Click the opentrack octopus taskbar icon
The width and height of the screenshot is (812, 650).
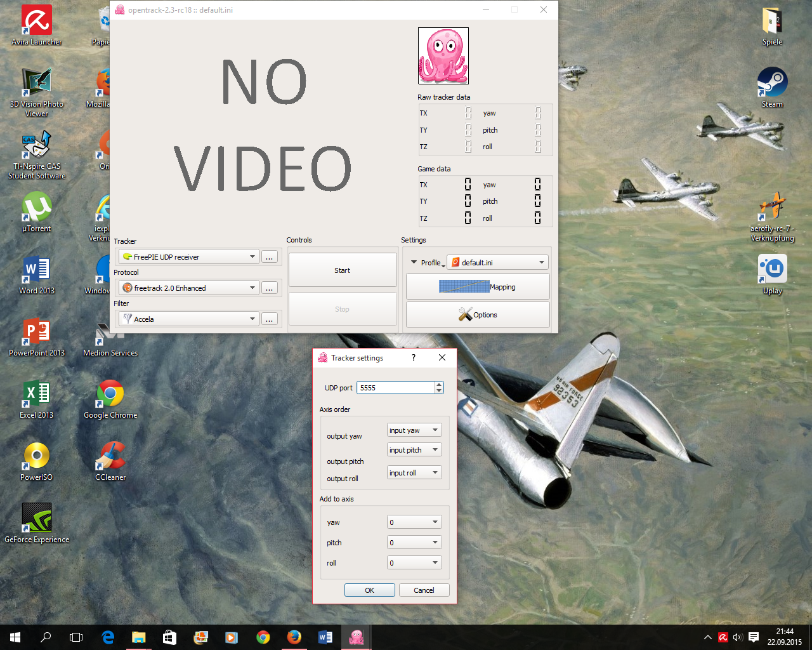tap(356, 637)
